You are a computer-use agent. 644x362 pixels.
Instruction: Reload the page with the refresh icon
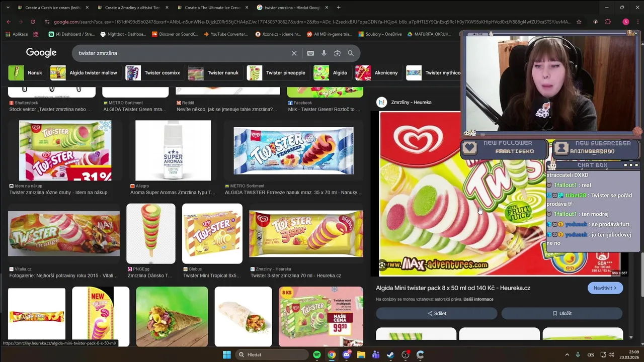[33, 22]
